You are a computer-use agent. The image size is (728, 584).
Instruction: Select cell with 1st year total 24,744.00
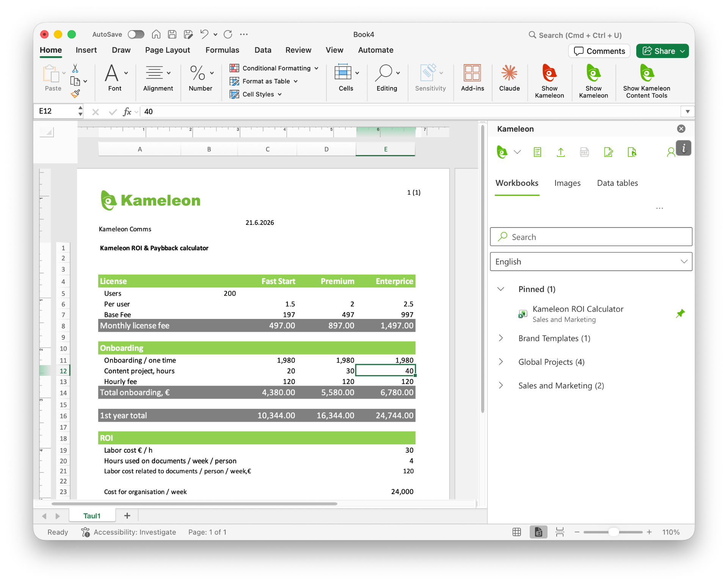386,416
